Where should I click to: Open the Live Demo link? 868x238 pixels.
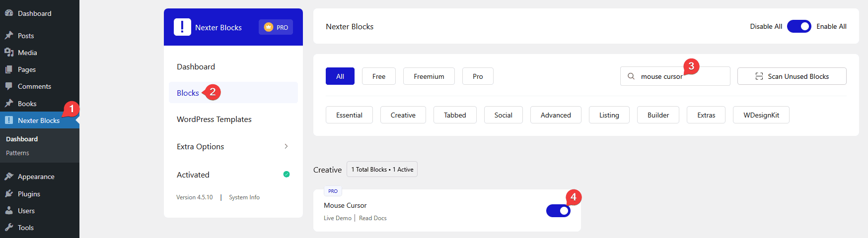click(x=338, y=218)
